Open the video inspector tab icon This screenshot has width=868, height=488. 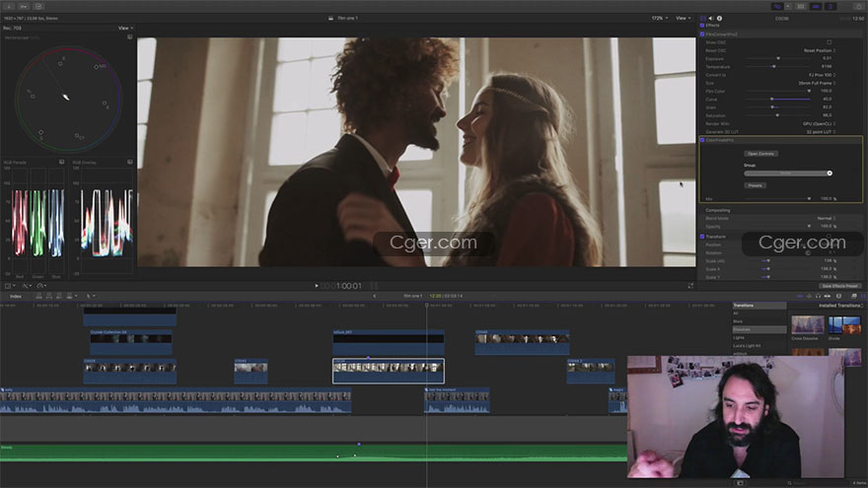click(703, 19)
